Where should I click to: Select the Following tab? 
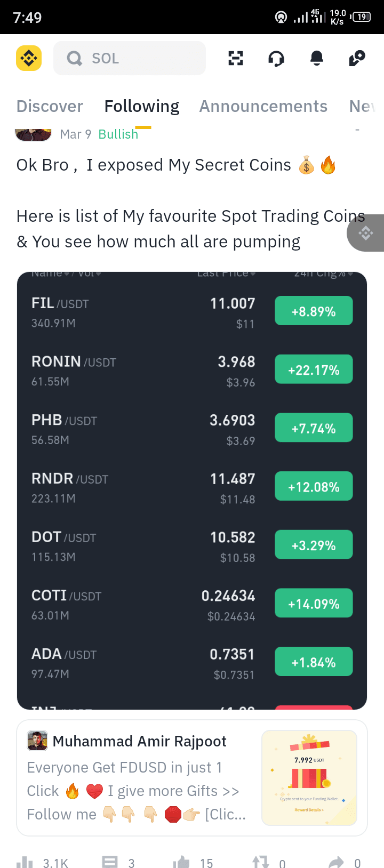[x=142, y=106]
